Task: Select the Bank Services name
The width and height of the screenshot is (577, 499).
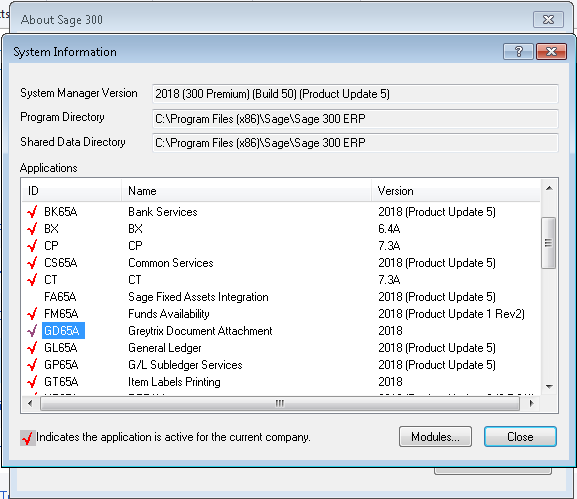Action: pos(163,212)
